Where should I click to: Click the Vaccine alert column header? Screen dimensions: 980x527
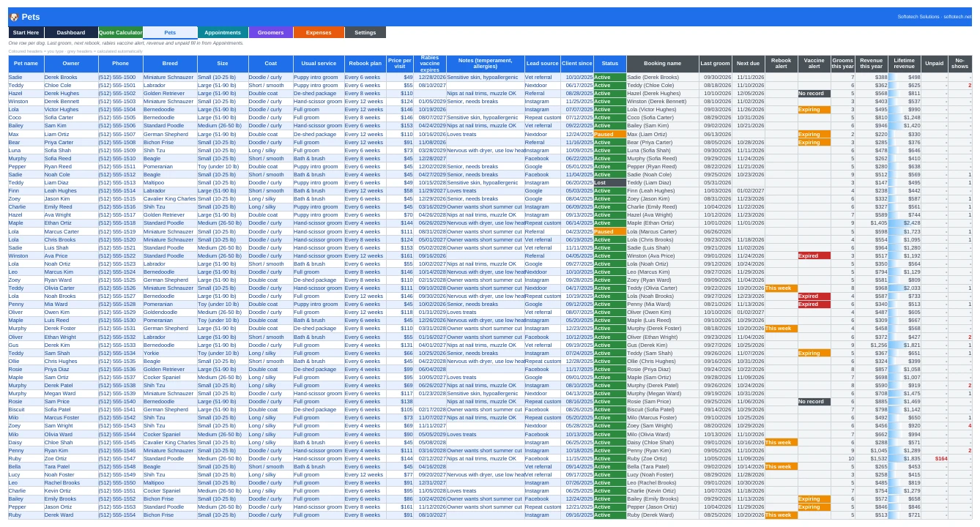coord(814,64)
